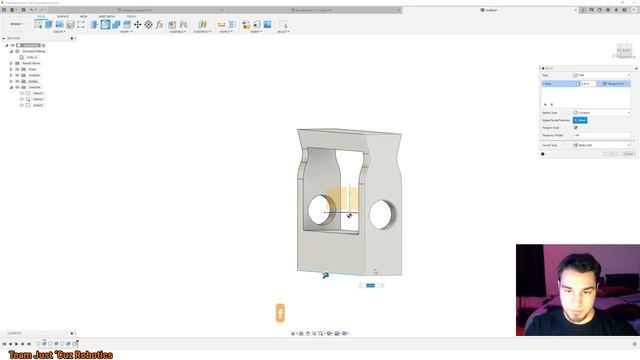Click the ViewCube in the corner
This screenshot has height=360, width=640.
click(x=624, y=50)
